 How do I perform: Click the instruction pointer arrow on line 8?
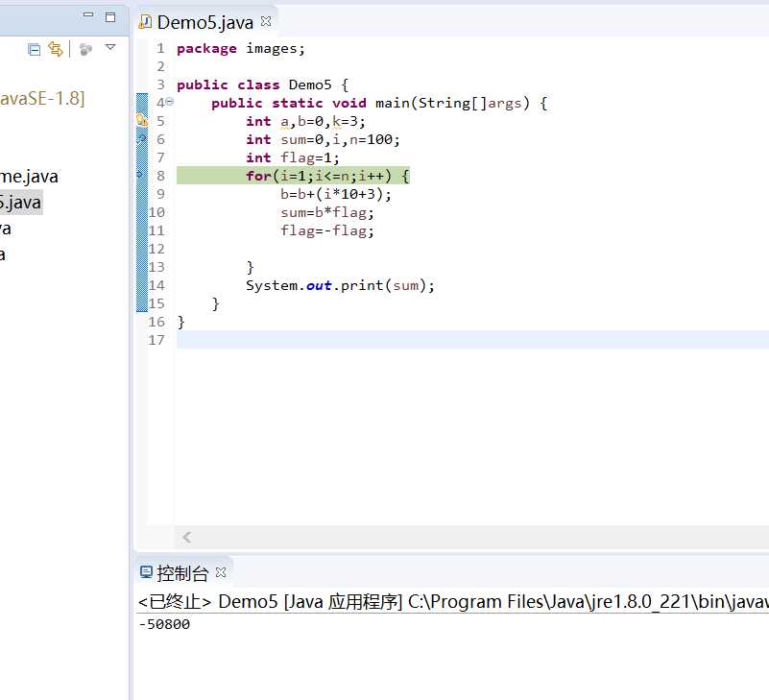[140, 175]
